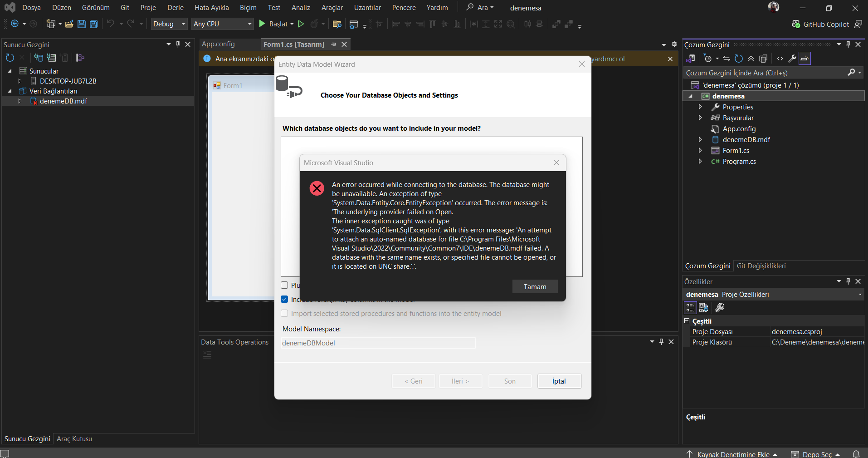Click İptal in the Entity Data Model Wizard

pos(559,381)
